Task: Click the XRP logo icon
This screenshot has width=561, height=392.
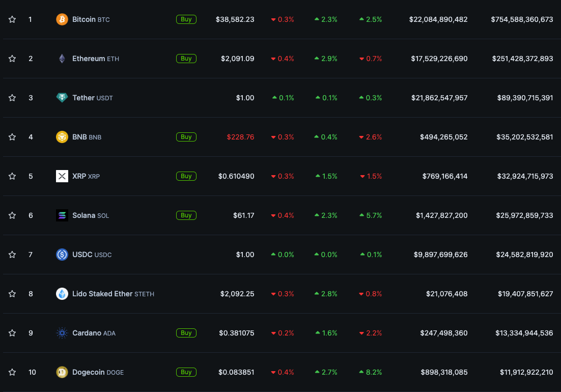Action: point(62,176)
